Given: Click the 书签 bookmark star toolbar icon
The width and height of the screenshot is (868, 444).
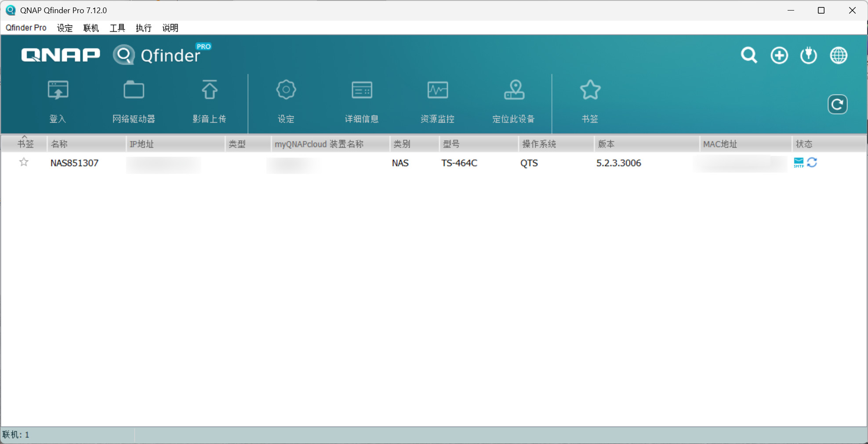Looking at the screenshot, I should (x=590, y=90).
